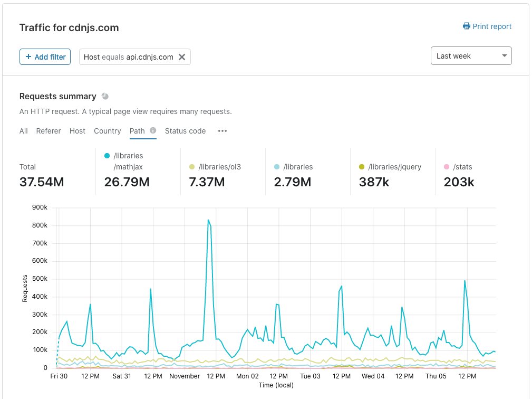
Task: Remove the Host equals api.cdnjs.com filter
Action: pos(182,57)
